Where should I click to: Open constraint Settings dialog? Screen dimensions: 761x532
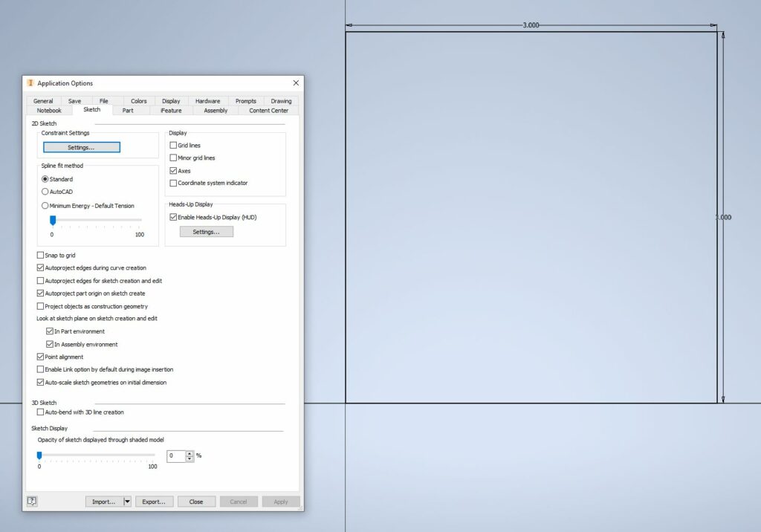[82, 147]
